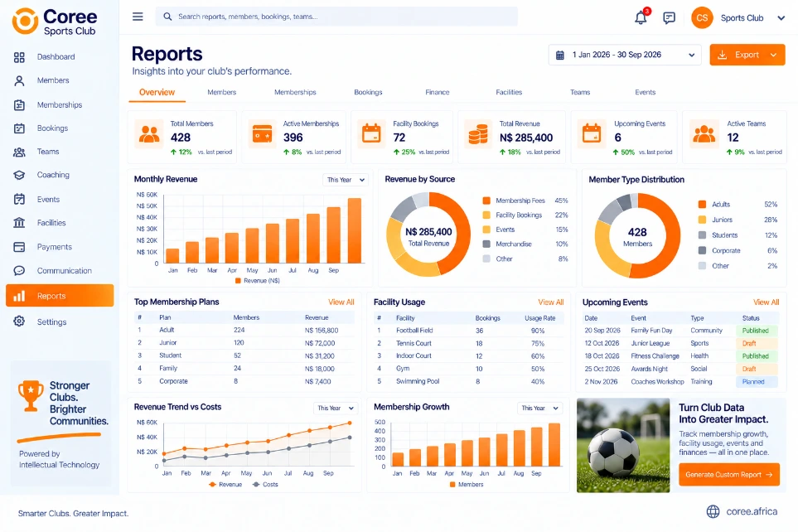View All in Facility Usage
The height and width of the screenshot is (532, 798).
tap(551, 302)
